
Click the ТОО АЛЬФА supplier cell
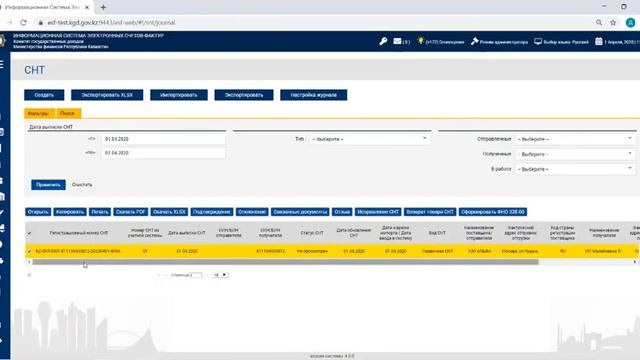(479, 251)
